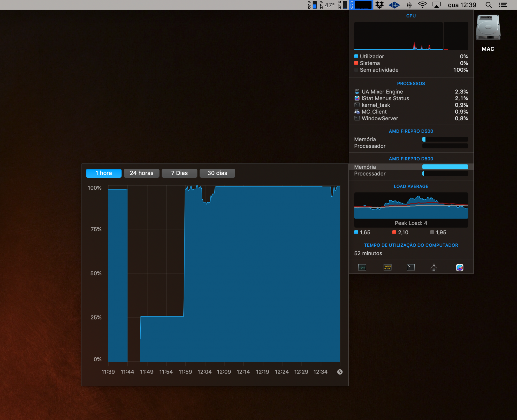Open the Wi-Fi status menu
The image size is (517, 420).
click(x=422, y=5)
